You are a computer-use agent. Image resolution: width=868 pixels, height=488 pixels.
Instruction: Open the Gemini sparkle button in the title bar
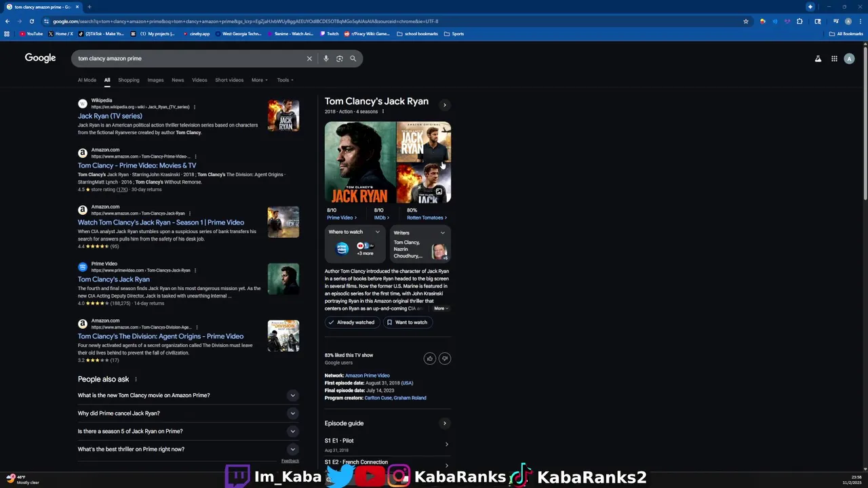(810, 7)
